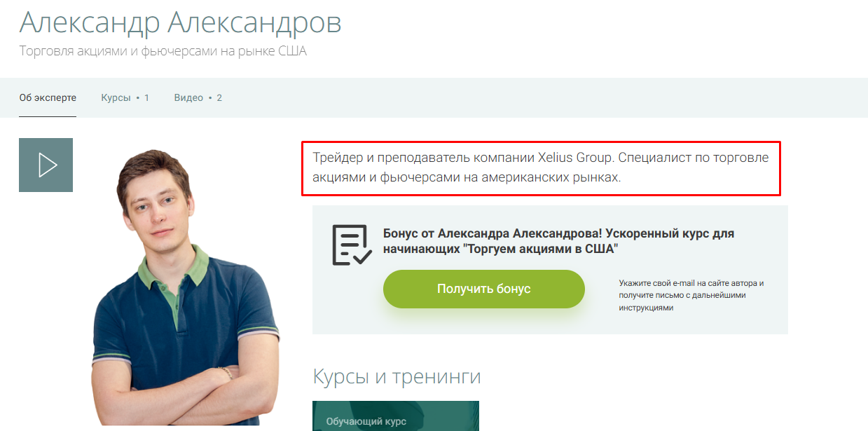Click the course count "1" beside Курсы
868x431 pixels.
click(x=147, y=97)
